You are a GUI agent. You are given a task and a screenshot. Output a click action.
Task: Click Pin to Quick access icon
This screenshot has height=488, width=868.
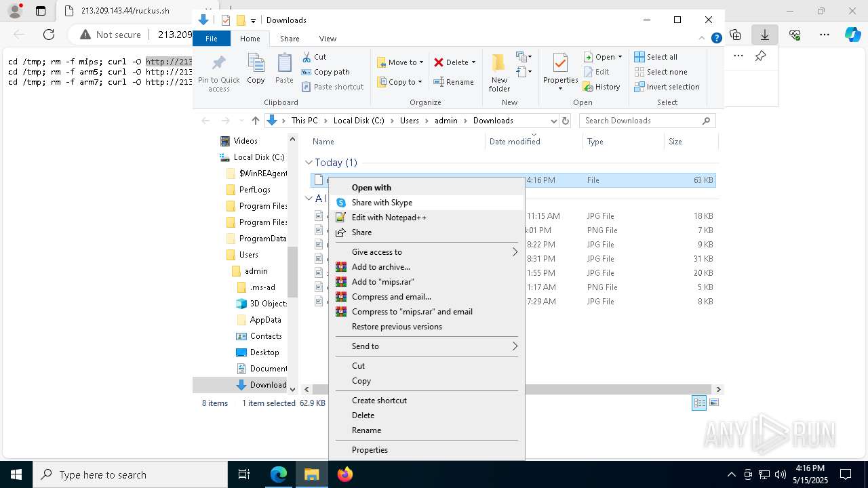click(218, 73)
